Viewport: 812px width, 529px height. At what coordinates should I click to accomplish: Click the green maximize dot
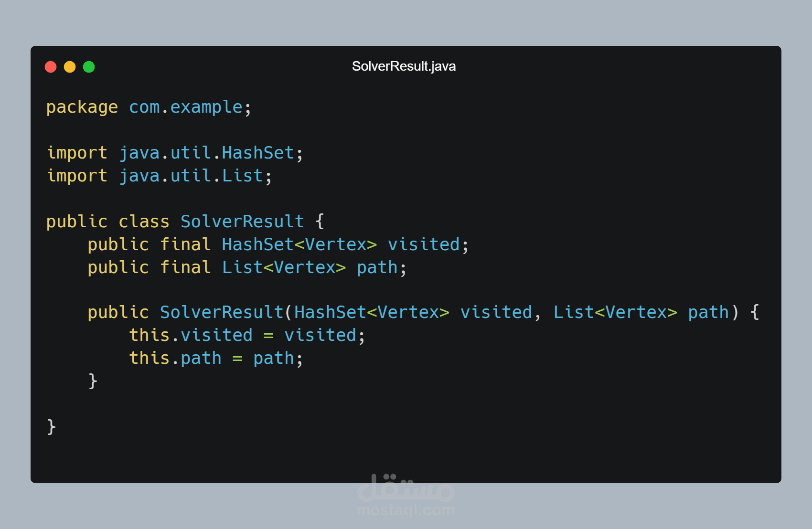click(x=89, y=67)
